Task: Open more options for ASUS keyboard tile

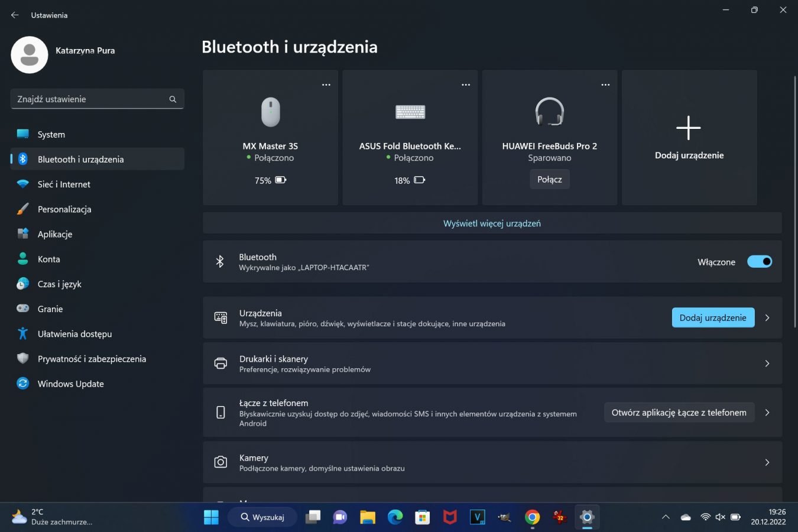Action: [x=466, y=85]
